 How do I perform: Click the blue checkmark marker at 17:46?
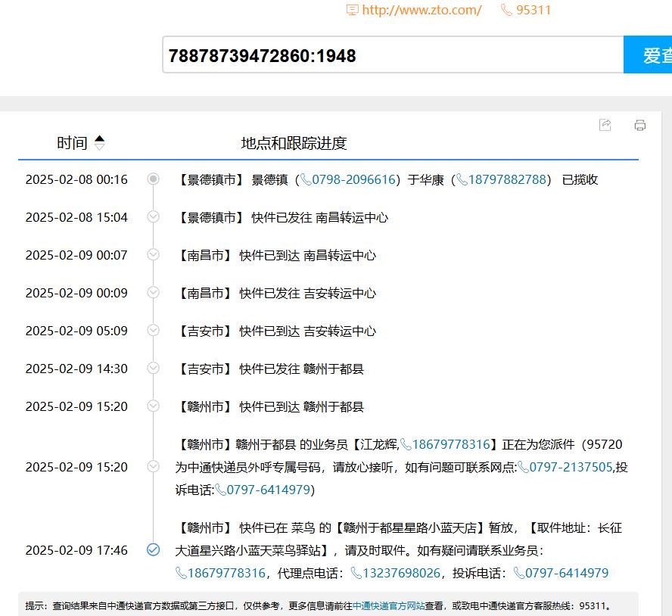(x=153, y=549)
